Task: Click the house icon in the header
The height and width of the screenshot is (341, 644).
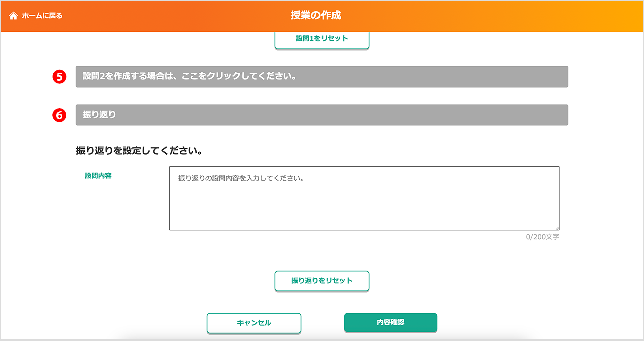Action: (x=14, y=16)
